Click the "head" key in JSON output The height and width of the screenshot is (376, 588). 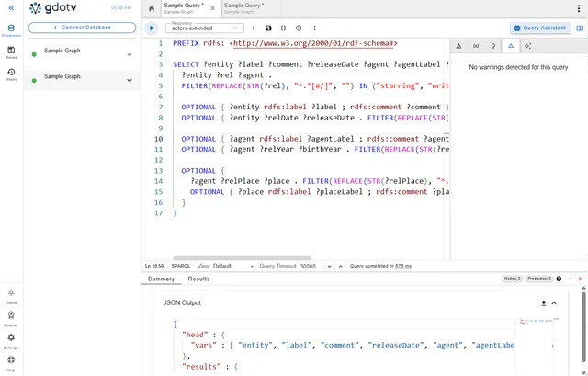point(195,335)
